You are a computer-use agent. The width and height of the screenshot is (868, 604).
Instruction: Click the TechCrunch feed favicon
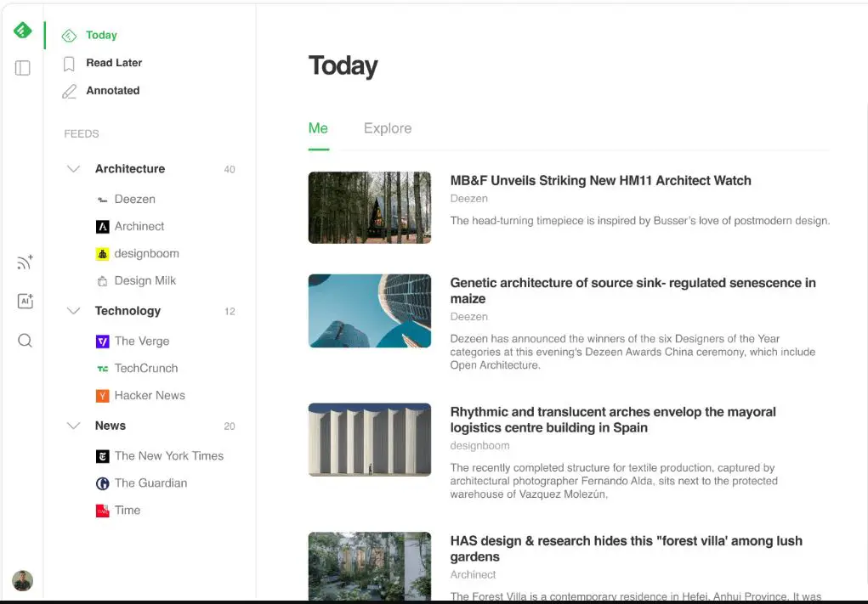point(102,368)
